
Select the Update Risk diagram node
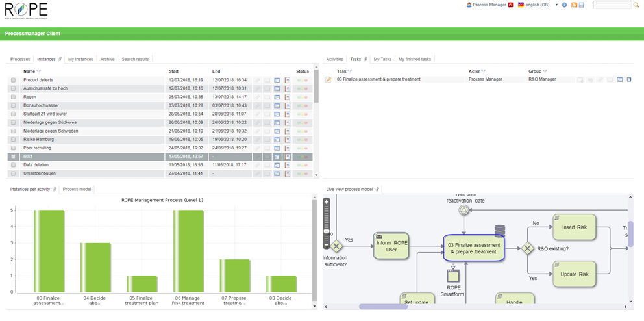click(x=574, y=274)
